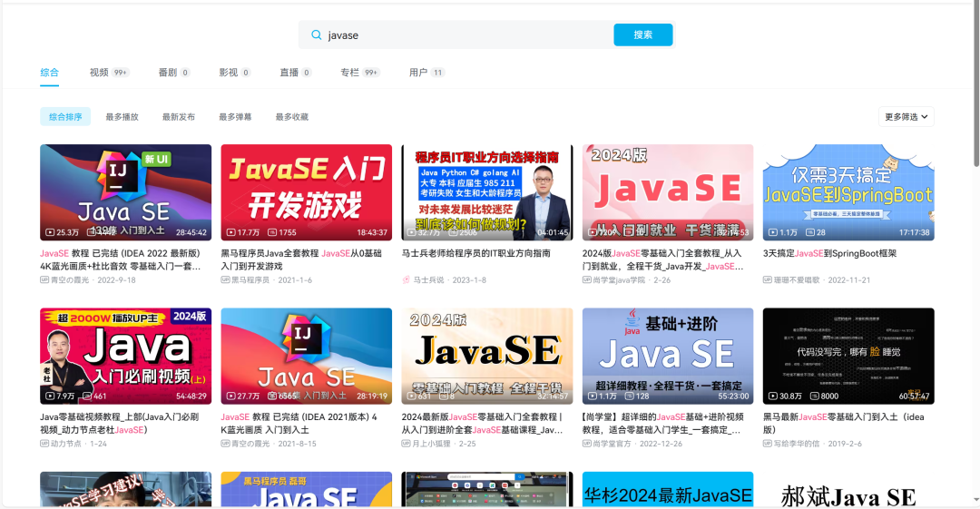Viewport: 980px width, 509px height.
Task: Open the 黑马程序员 磊哥 Java SE thumbnail
Action: tap(307, 489)
